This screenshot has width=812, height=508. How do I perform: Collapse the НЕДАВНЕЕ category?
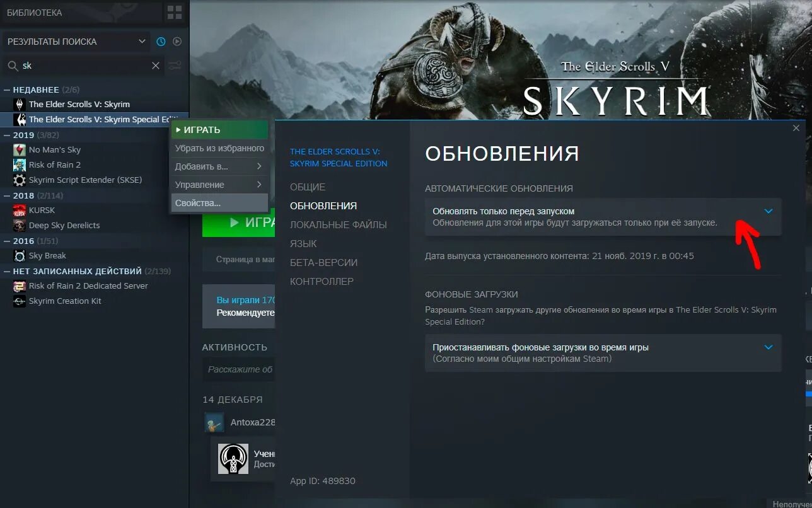[7, 89]
